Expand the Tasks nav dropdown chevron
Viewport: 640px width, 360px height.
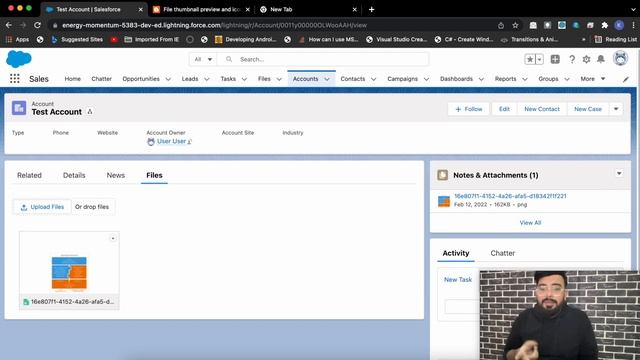click(244, 79)
